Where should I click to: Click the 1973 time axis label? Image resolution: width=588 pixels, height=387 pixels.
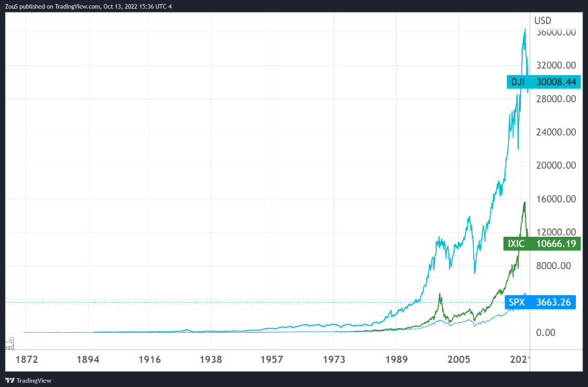pyautogui.click(x=334, y=360)
